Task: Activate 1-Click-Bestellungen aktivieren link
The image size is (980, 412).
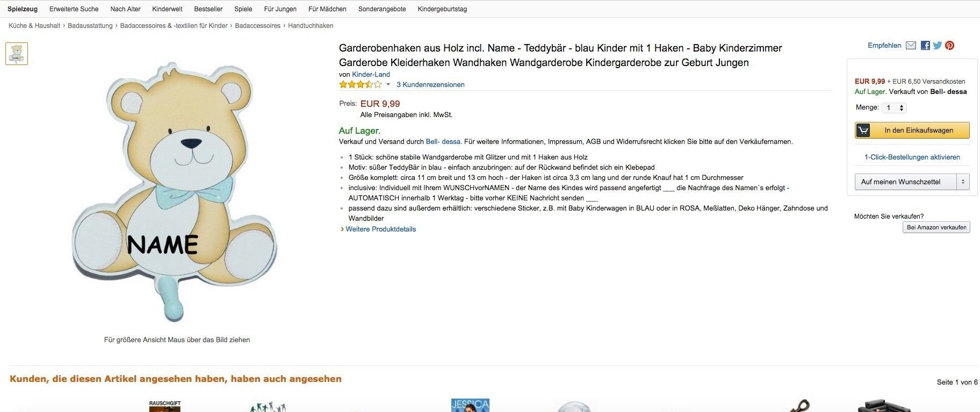Action: pos(912,157)
